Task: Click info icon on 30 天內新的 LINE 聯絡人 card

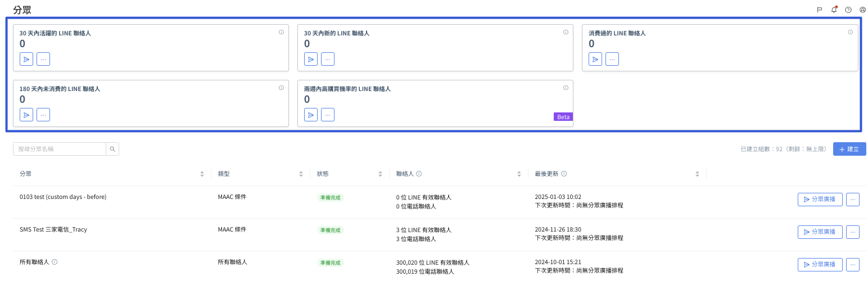Action: (566, 32)
